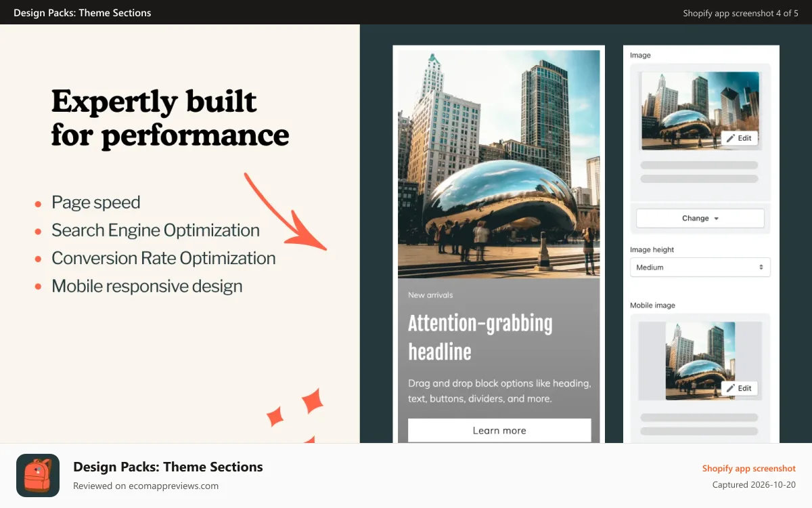Click the Learn more button
The height and width of the screenshot is (508, 812).
pyautogui.click(x=499, y=431)
